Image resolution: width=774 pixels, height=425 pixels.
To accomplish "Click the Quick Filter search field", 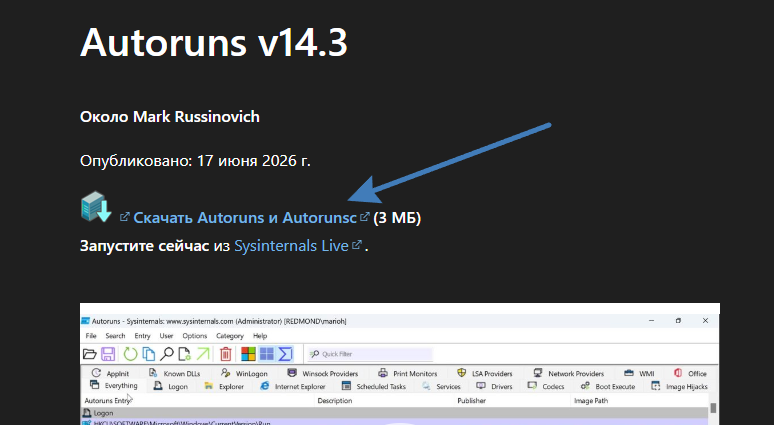I will [370, 354].
